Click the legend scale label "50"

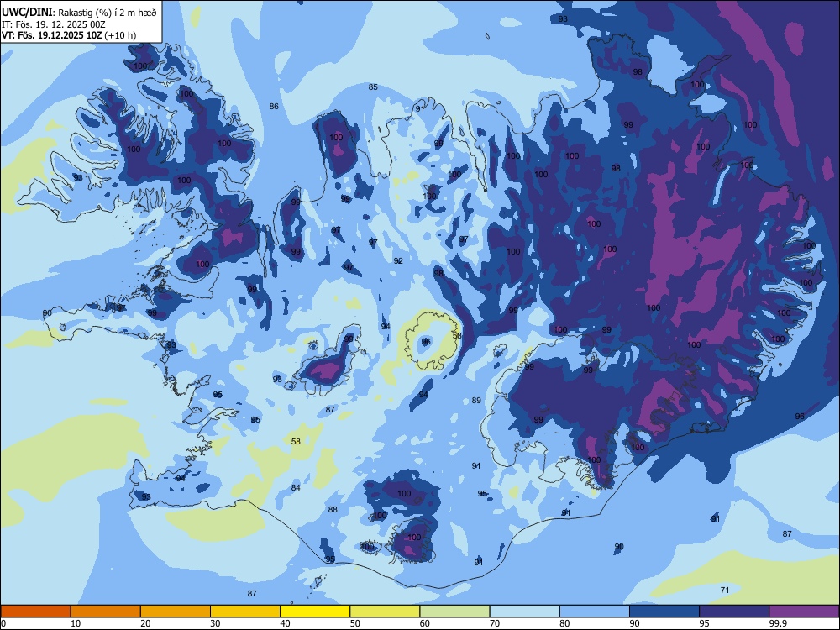(x=355, y=623)
